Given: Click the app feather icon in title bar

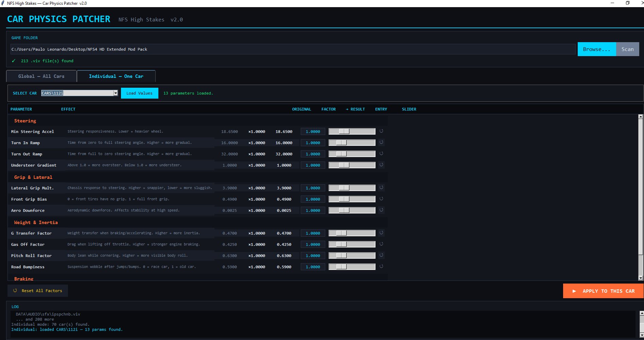Looking at the screenshot, I should (3, 3).
